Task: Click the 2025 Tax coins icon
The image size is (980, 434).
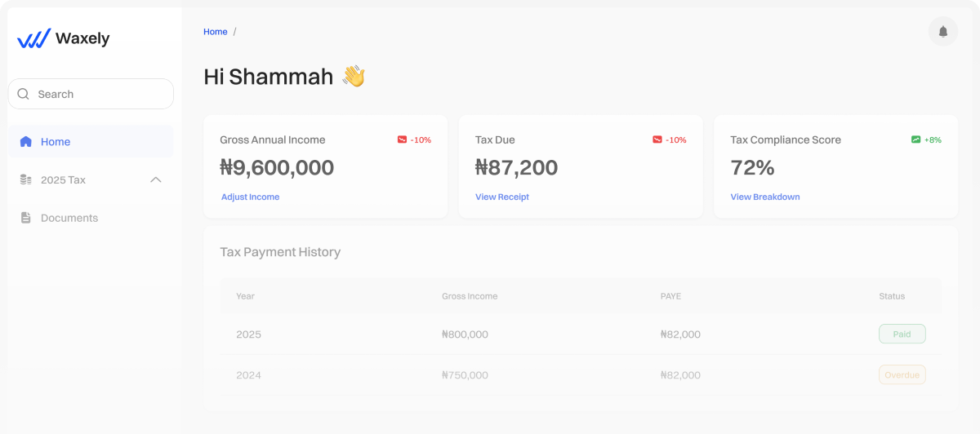Action: pos(26,179)
